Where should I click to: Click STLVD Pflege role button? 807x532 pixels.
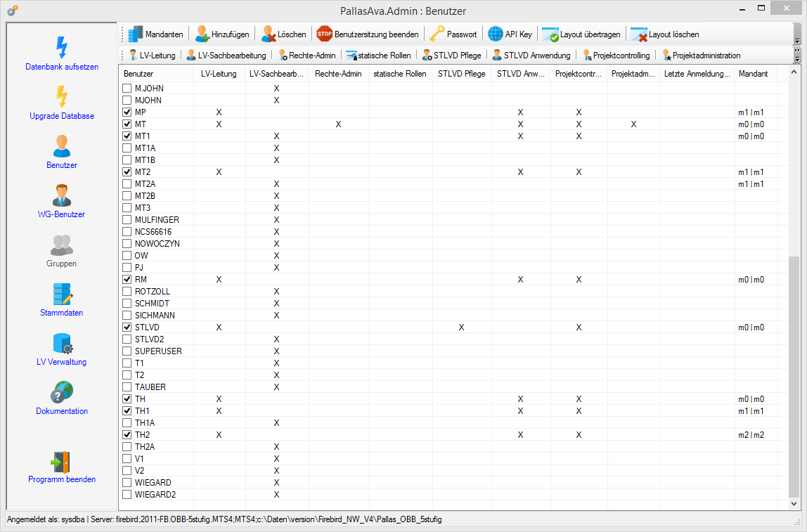451,55
